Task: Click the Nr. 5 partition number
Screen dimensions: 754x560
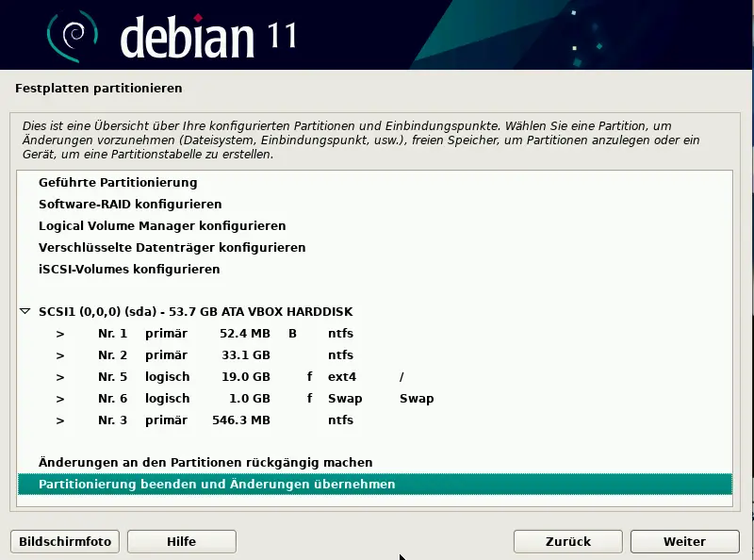Action: click(x=112, y=377)
